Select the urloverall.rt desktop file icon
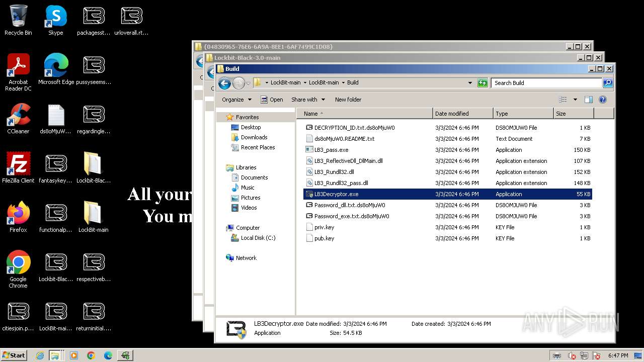Screen dimensions: 644x362 [x=131, y=20]
